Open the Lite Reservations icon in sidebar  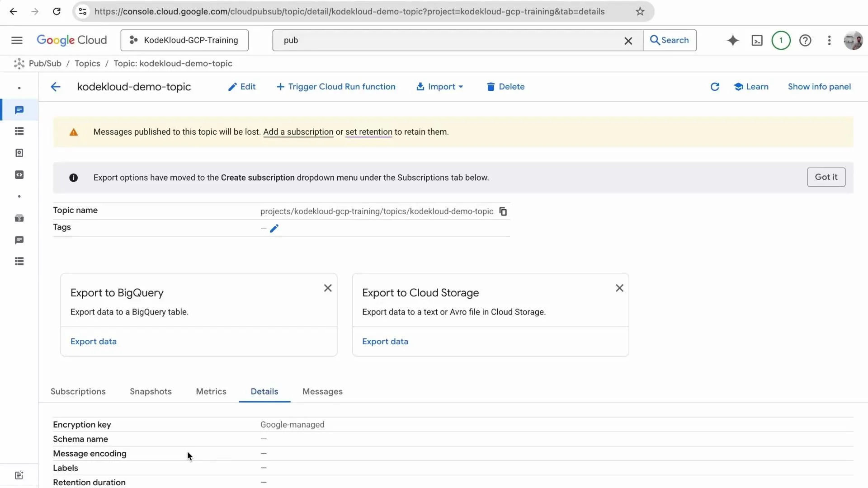click(x=19, y=218)
